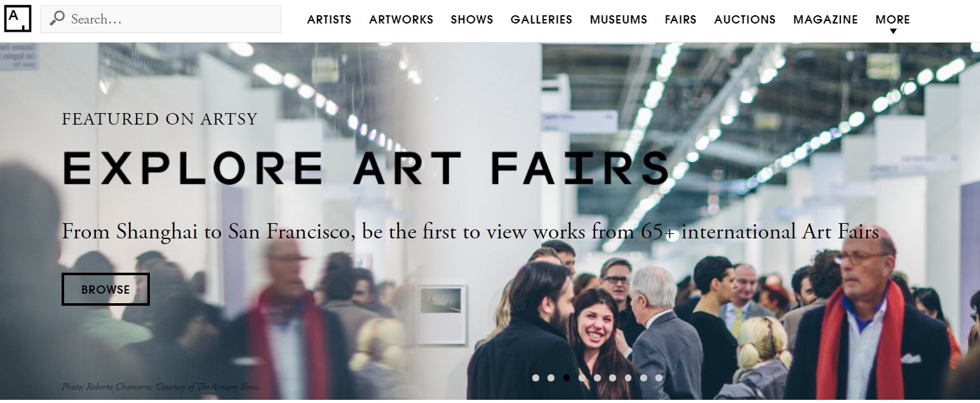This screenshot has width=980, height=403.
Task: Visit the AUCTIONS section
Action: (745, 20)
